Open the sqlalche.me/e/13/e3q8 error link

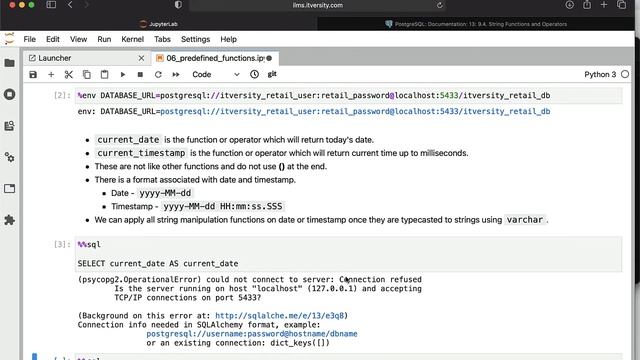pos(280,316)
